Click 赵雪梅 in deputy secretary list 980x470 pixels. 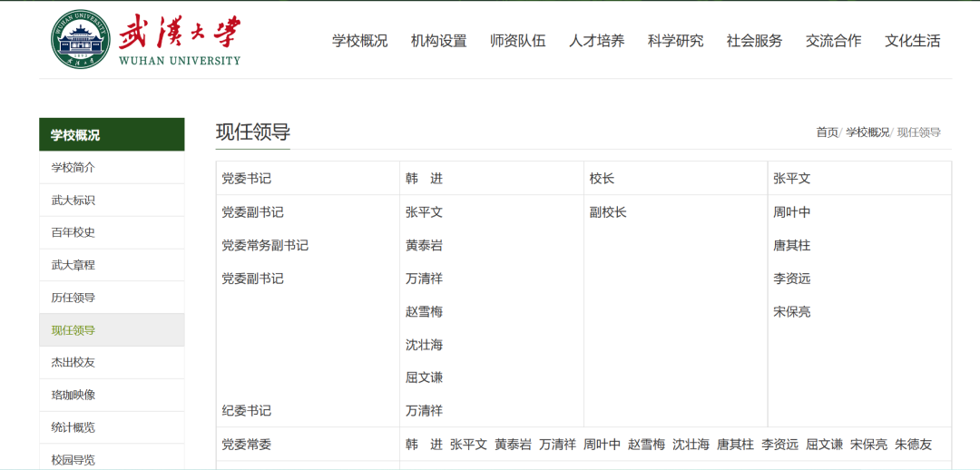tap(424, 312)
